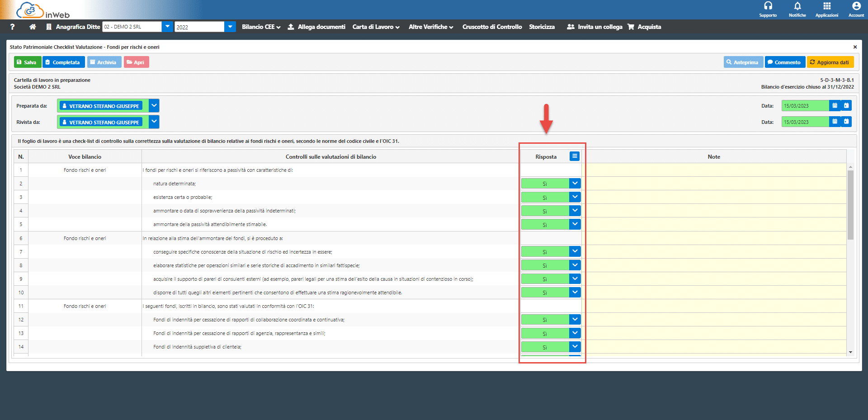Click the Apri button
Image resolution: width=868 pixels, height=420 pixels.
point(136,62)
